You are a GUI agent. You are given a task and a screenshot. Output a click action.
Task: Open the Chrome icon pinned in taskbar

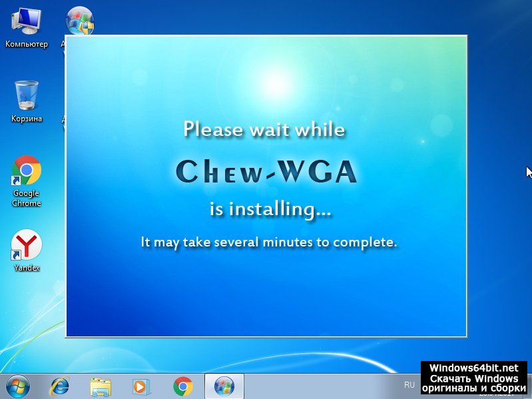click(x=182, y=386)
